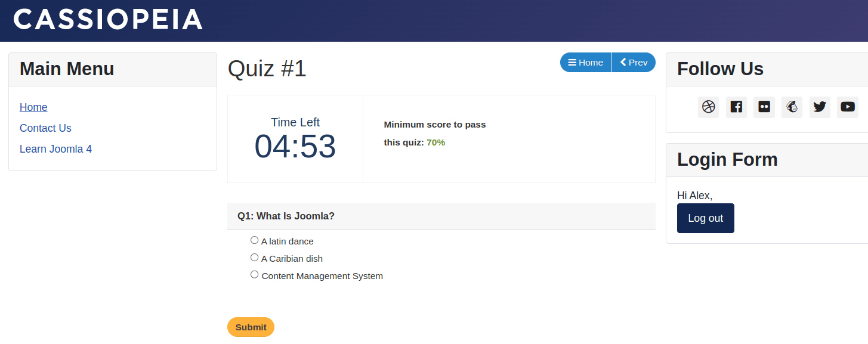Go to Home in Main Menu
Viewport: 868px width, 344px height.
(x=33, y=107)
